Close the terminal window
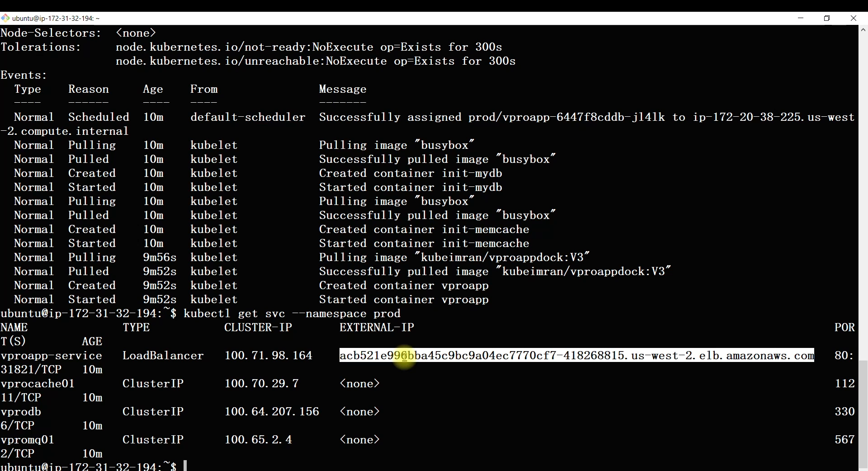 (854, 18)
